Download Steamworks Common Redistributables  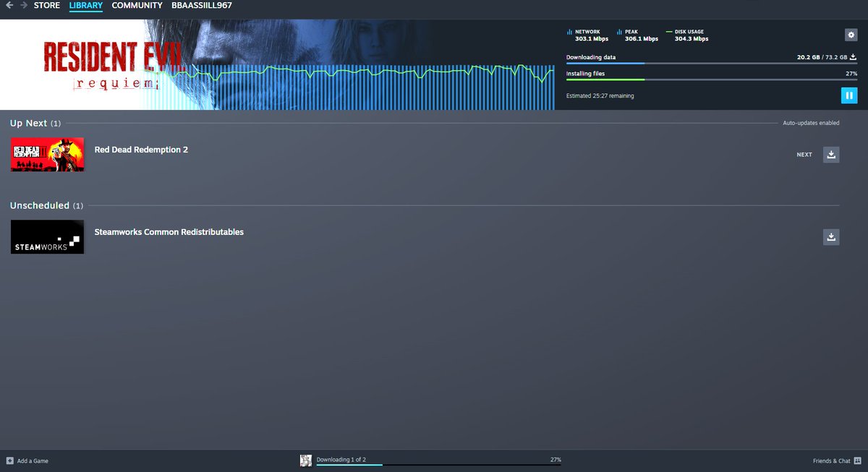point(831,237)
